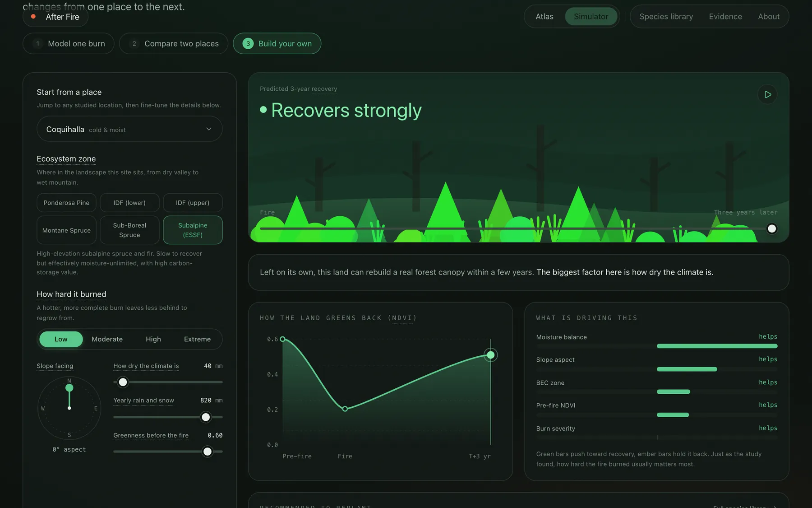Open the About page
This screenshot has width=812, height=508.
[769, 17]
